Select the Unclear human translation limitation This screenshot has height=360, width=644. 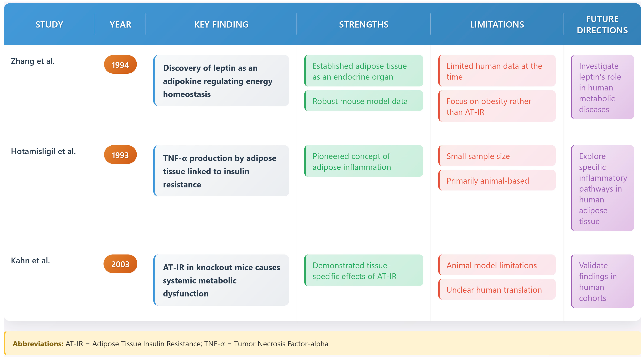click(x=497, y=290)
